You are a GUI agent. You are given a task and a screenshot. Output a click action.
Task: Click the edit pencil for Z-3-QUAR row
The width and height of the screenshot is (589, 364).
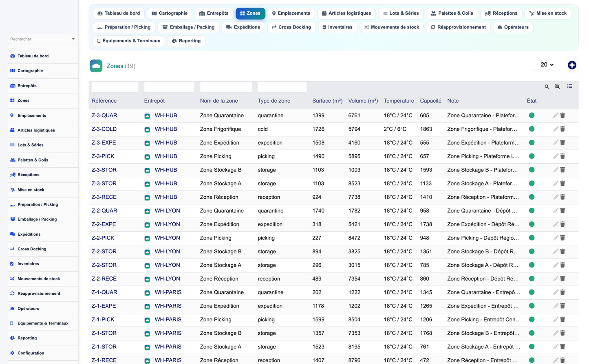click(x=556, y=116)
